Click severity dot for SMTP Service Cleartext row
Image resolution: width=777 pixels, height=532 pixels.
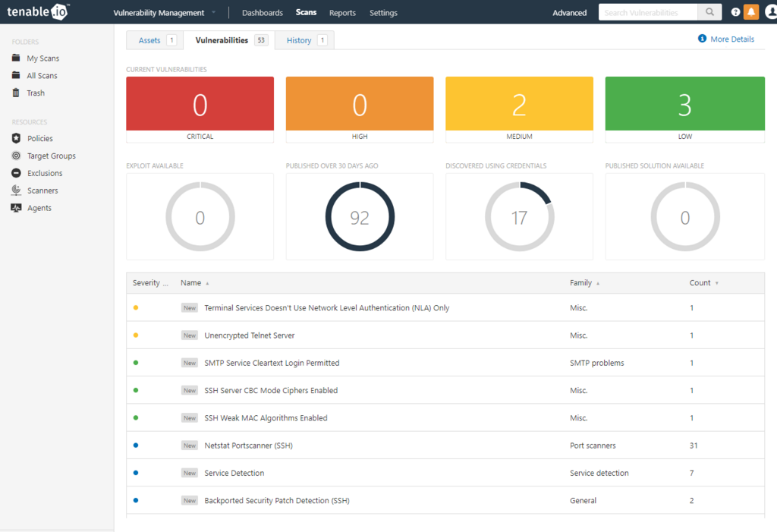(x=136, y=363)
